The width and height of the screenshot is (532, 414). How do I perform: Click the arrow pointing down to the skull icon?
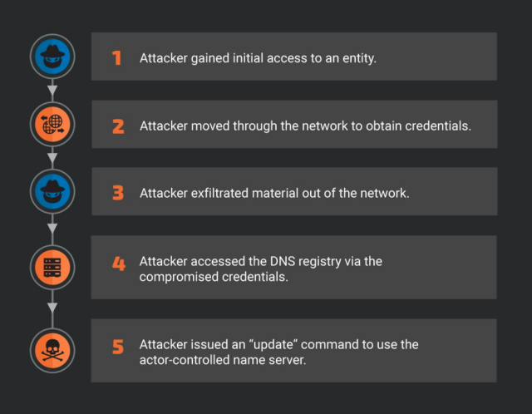pos(52,308)
